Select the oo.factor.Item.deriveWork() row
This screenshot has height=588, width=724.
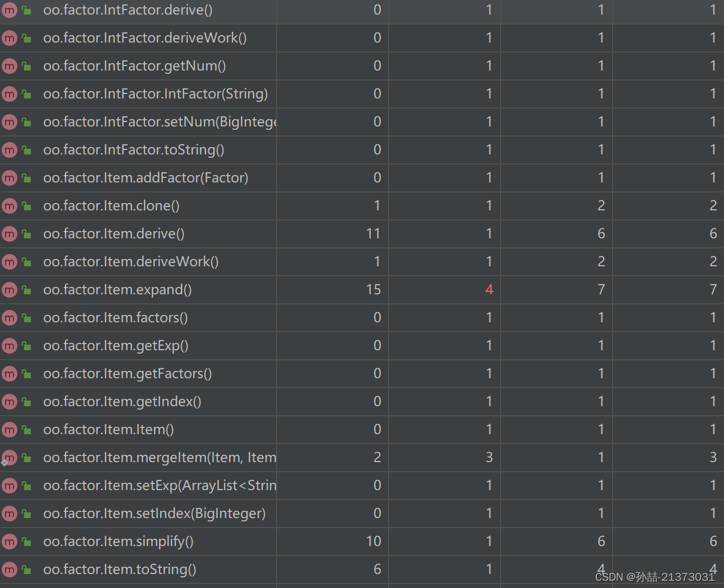point(362,262)
